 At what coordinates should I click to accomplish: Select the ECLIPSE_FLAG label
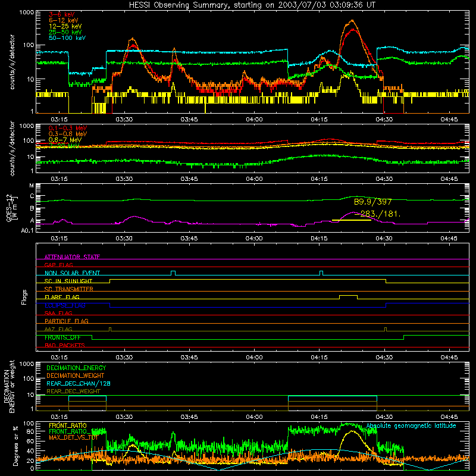(x=65, y=305)
